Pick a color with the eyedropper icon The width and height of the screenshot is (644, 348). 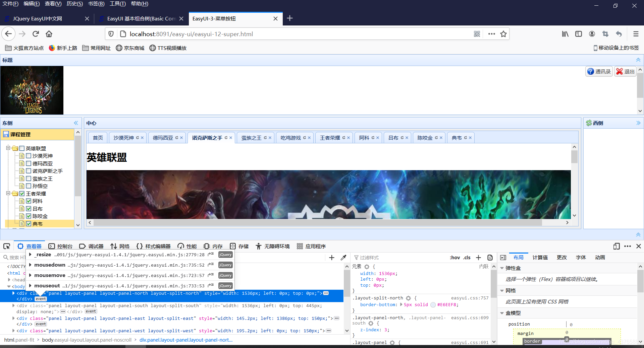[343, 258]
